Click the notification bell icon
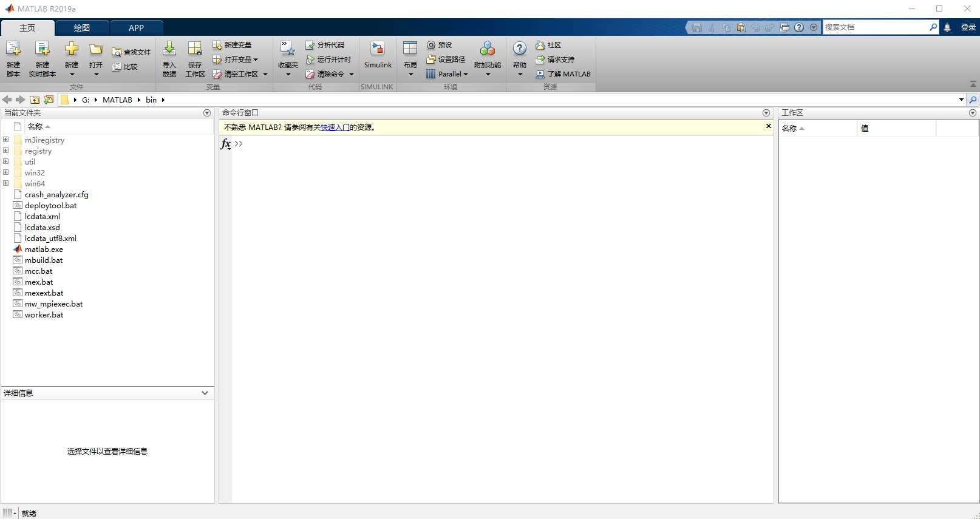The image size is (980, 519). 947,27
